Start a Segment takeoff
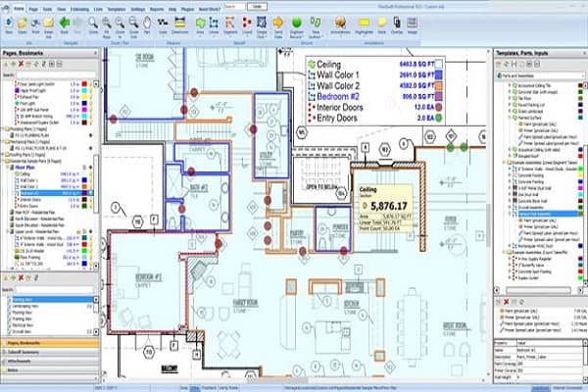The width and height of the screenshot is (588, 392). [230, 25]
